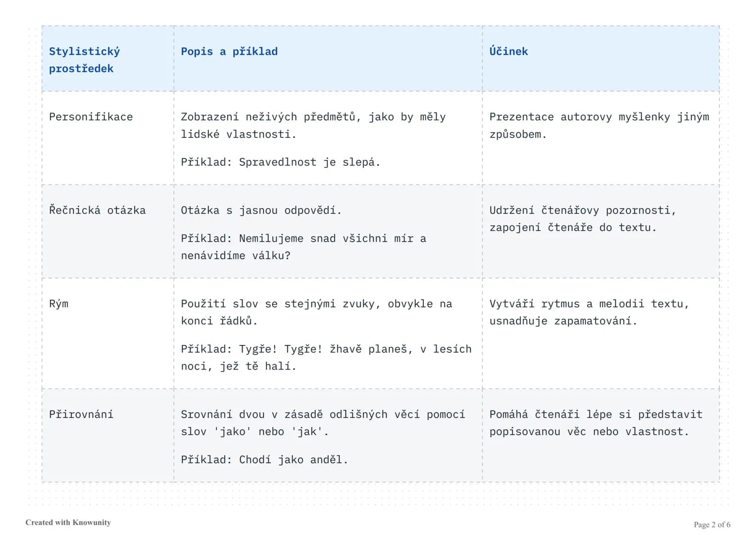Image resolution: width=756 pixels, height=535 pixels.
Task: Click the effect 'Pomáhá čtenáři lépe si představit'
Action: tap(596, 415)
